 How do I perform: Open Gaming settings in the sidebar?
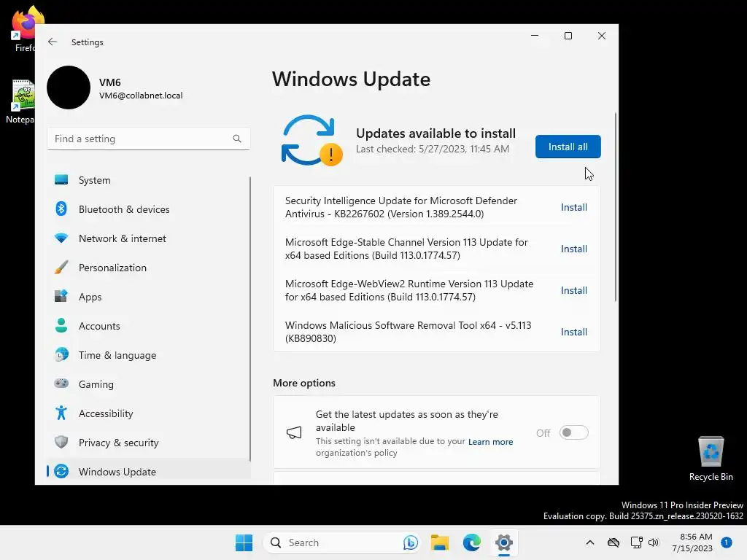coord(149,384)
